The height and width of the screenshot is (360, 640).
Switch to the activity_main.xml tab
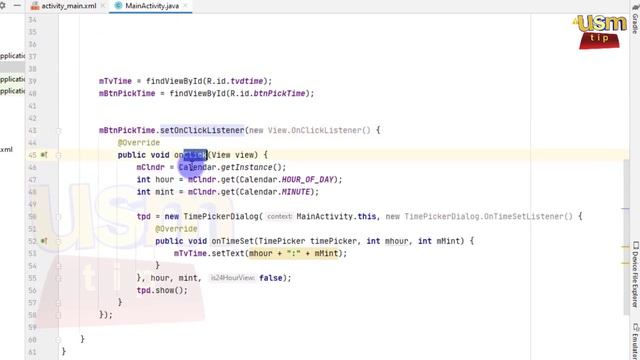69,6
